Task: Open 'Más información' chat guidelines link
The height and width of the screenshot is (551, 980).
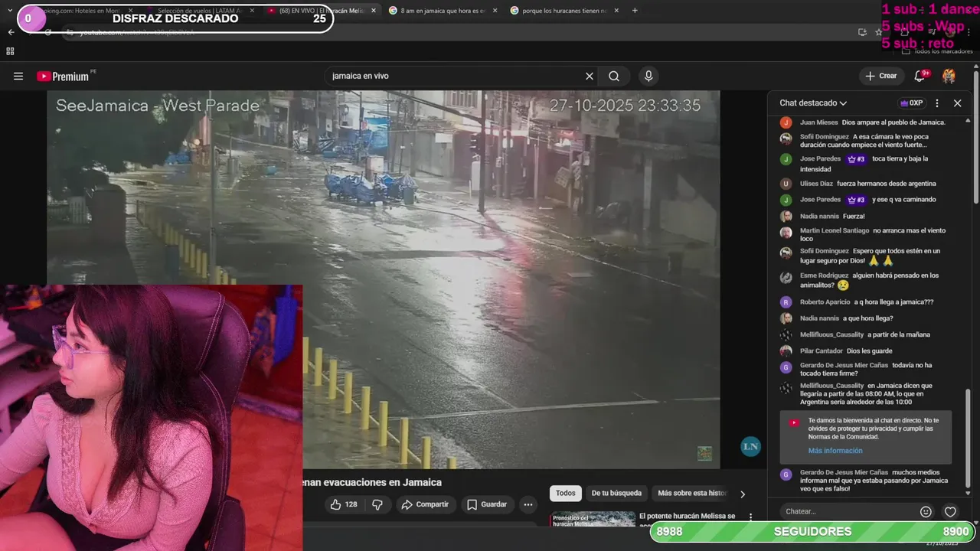Action: [835, 451]
